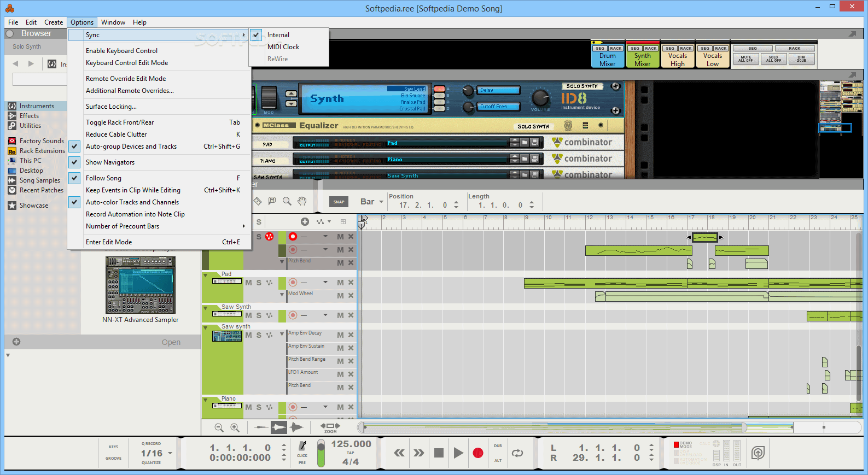Click the Open button in browser
The image size is (868, 475).
171,342
